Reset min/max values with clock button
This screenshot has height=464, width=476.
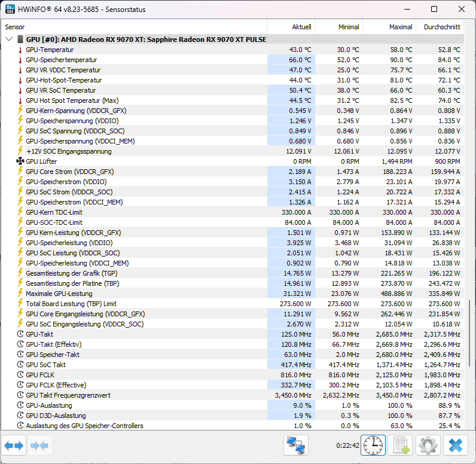[x=373, y=445]
